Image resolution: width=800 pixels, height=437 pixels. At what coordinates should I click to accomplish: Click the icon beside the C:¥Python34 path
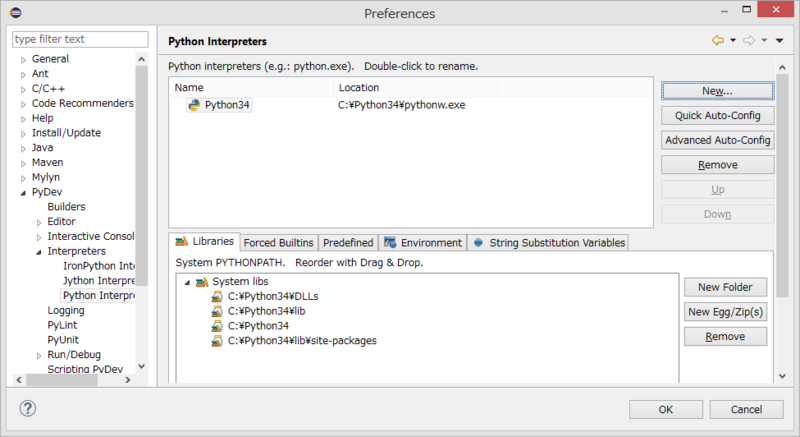[217, 326]
